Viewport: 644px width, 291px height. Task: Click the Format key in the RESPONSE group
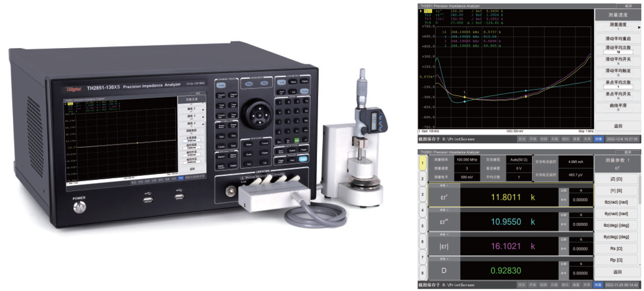264,143
